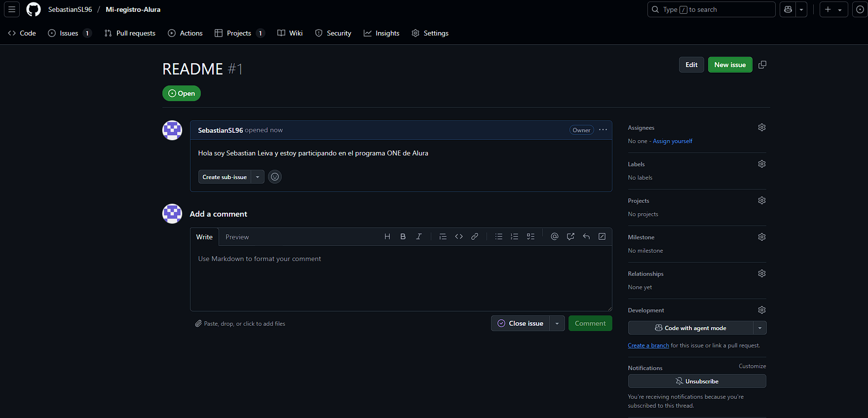868x418 pixels.
Task: Open the Actions tab
Action: pos(185,33)
